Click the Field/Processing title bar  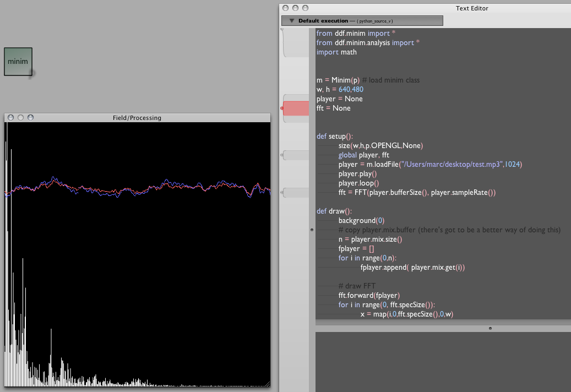[x=137, y=118]
